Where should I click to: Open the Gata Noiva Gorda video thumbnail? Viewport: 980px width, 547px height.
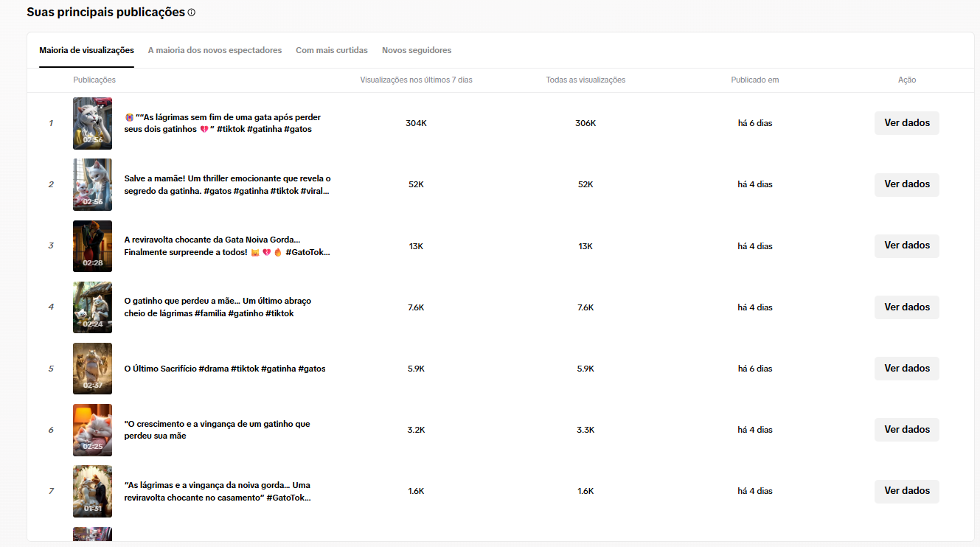(93, 245)
